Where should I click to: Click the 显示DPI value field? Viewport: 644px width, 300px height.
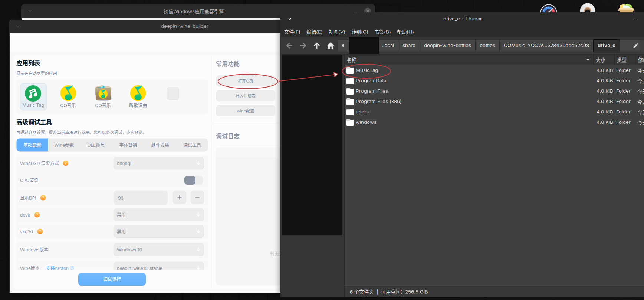coord(141,198)
